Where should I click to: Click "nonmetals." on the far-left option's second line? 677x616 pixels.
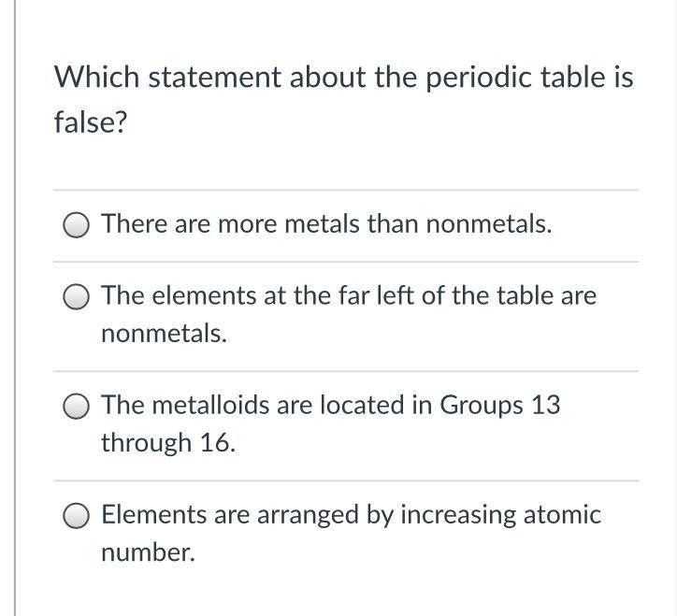(x=164, y=334)
